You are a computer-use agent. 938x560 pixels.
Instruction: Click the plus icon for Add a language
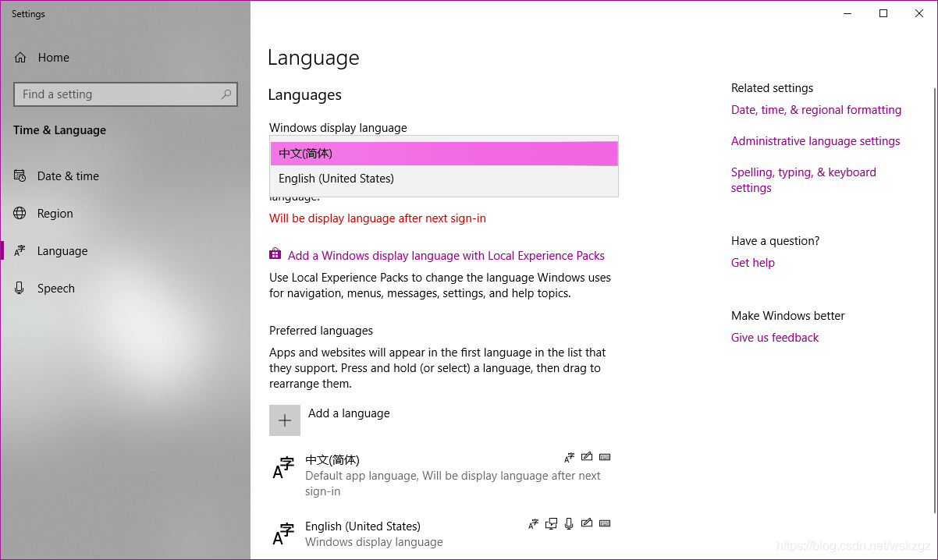point(285,420)
